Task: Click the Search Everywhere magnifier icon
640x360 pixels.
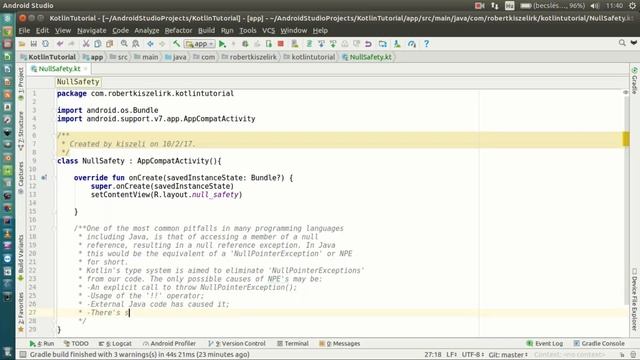Action: pyautogui.click(x=622, y=43)
